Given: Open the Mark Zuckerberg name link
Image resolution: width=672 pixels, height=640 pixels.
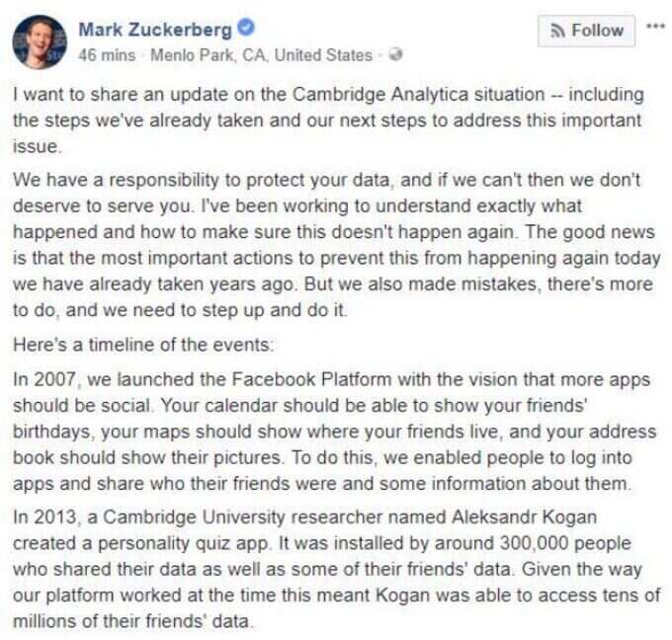Looking at the screenshot, I should (x=155, y=30).
